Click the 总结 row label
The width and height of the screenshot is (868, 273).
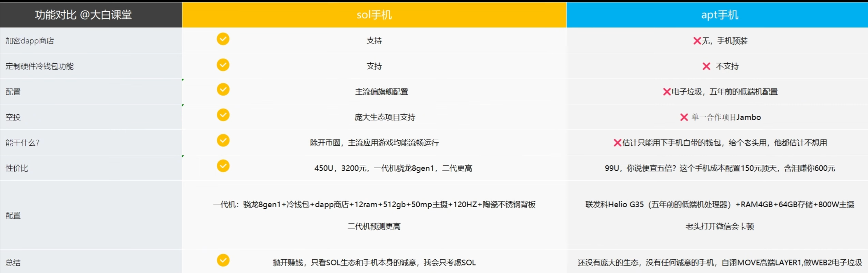[13, 262]
